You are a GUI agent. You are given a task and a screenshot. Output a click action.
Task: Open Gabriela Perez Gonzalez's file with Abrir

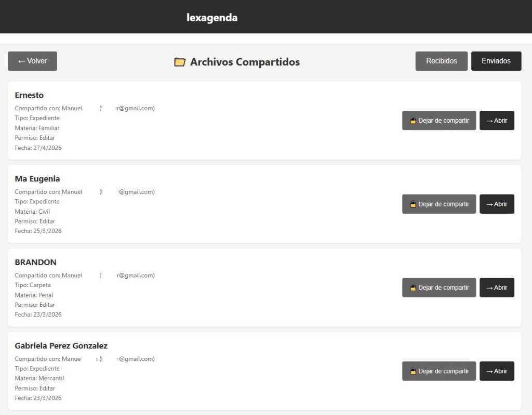[x=497, y=371]
